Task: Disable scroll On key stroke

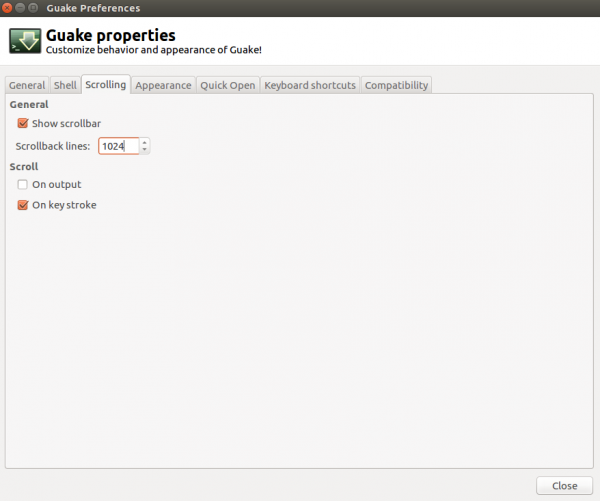Action: coord(23,205)
